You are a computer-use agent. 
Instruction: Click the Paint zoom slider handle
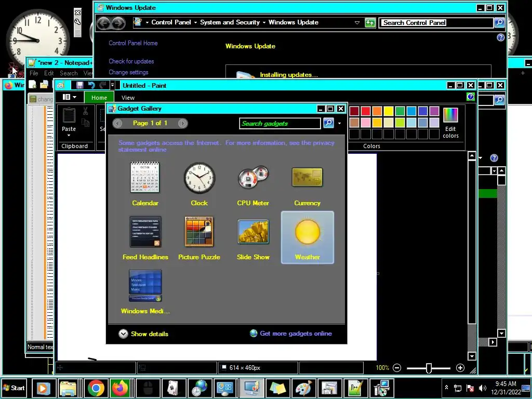(429, 368)
